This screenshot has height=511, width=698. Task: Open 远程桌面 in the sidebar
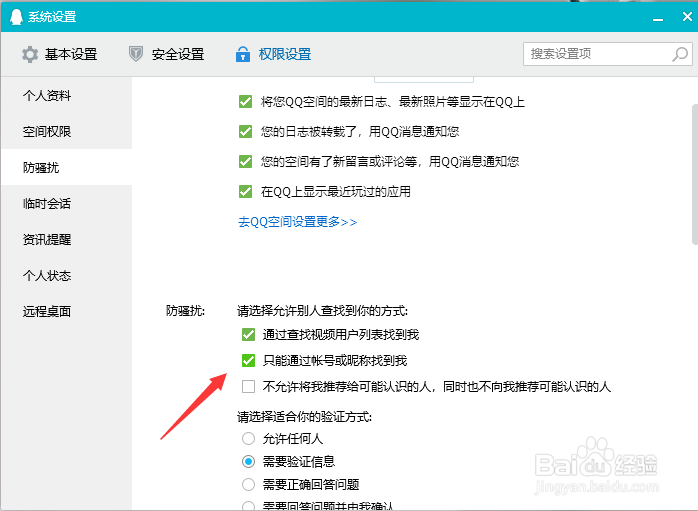pos(66,312)
